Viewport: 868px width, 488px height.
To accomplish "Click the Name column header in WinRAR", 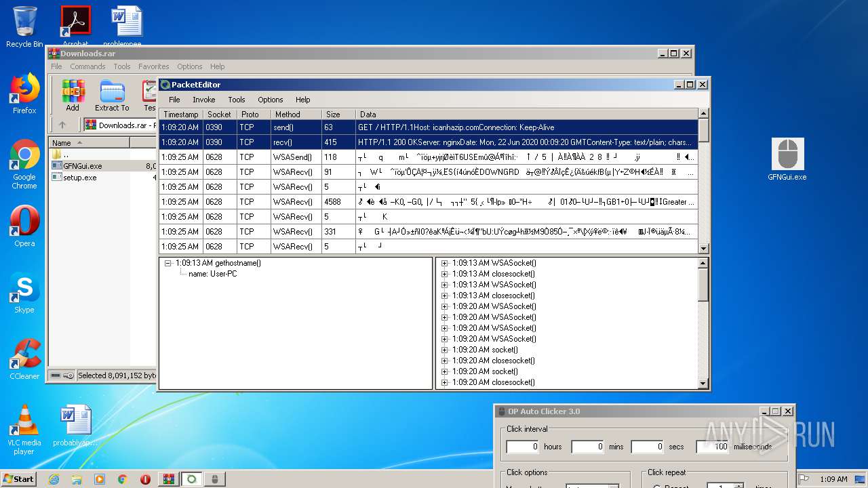I will click(x=89, y=142).
